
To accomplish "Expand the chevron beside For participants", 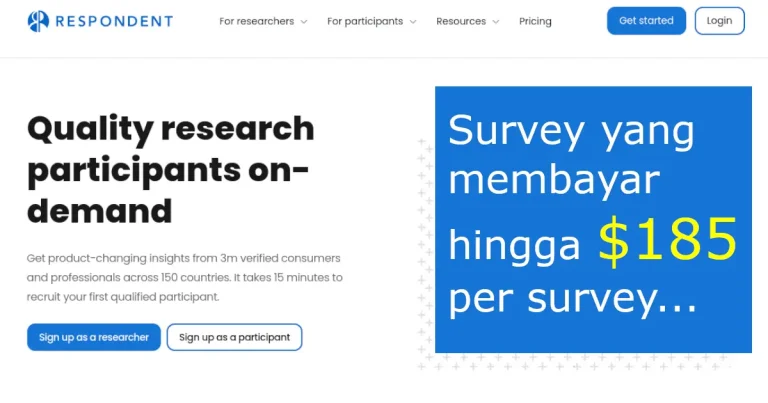I will 412,22.
